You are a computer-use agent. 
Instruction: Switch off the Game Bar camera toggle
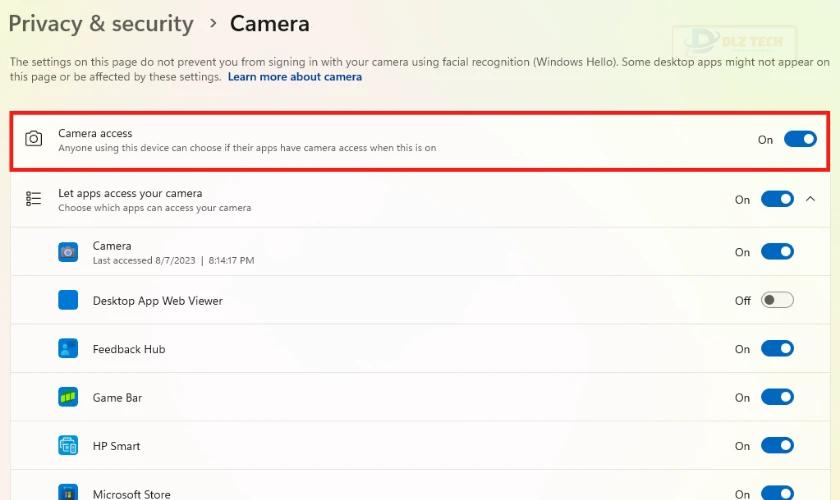point(777,397)
